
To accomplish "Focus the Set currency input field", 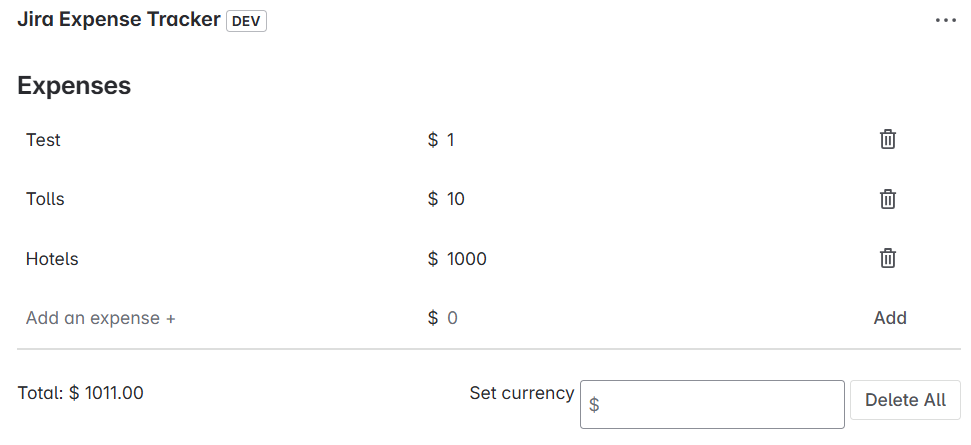I will coord(712,405).
